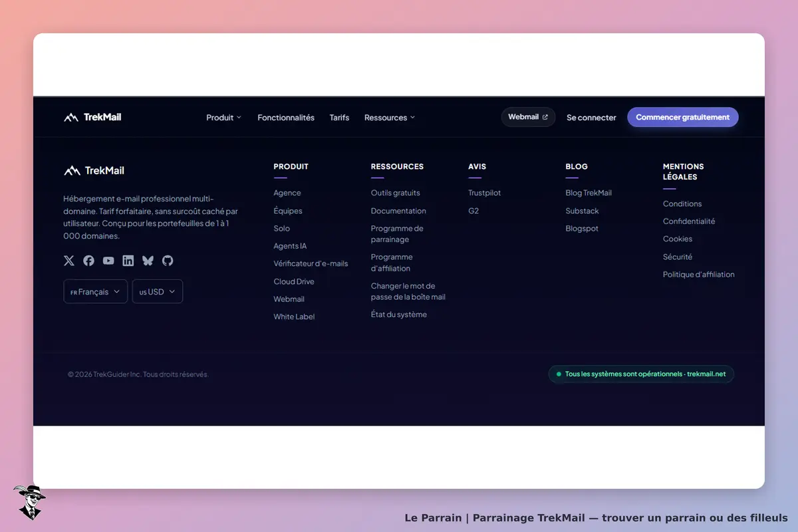The width and height of the screenshot is (798, 532).
Task: Open Politique d'affiliation link
Action: coord(699,274)
